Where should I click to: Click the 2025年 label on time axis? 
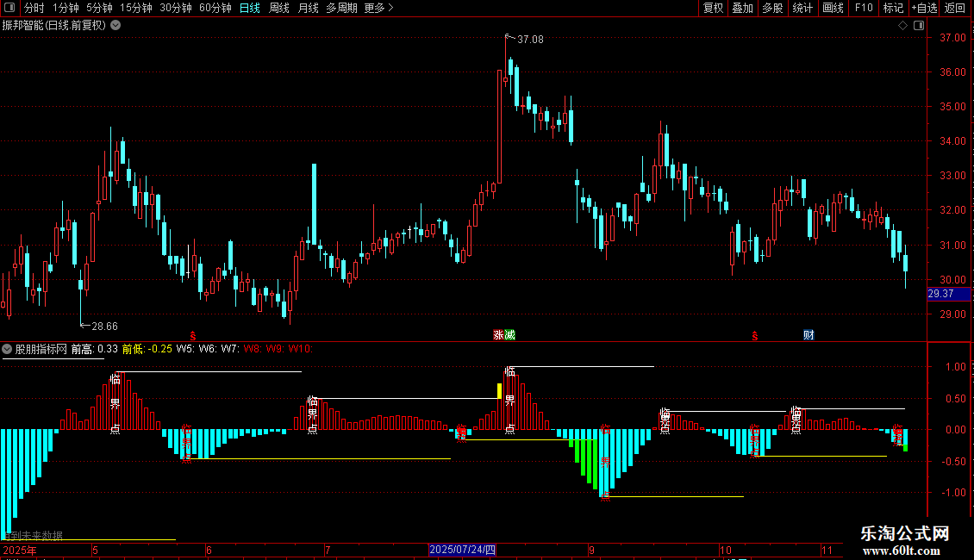tap(20, 550)
